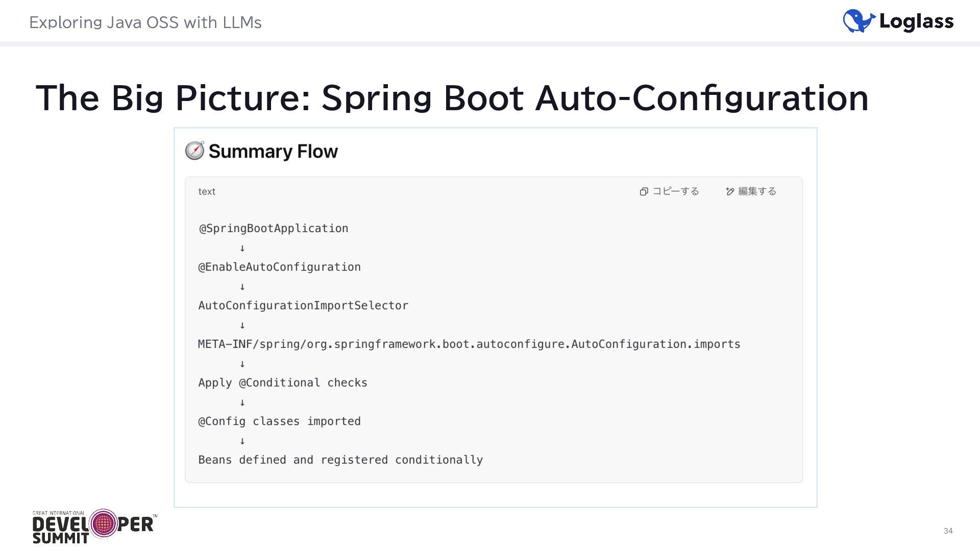This screenshot has height=551, width=980.
Task: Select the @EnableAutoConfiguration line
Action: pyautogui.click(x=279, y=267)
